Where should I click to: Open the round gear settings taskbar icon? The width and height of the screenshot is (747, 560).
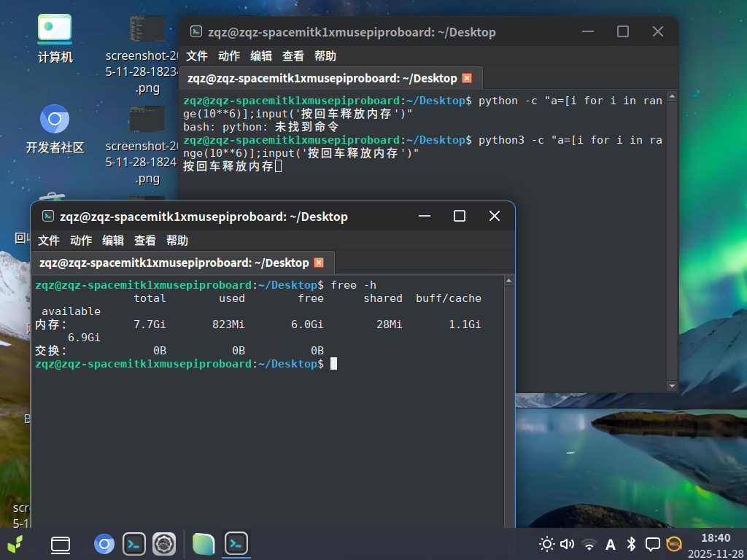[x=164, y=544]
